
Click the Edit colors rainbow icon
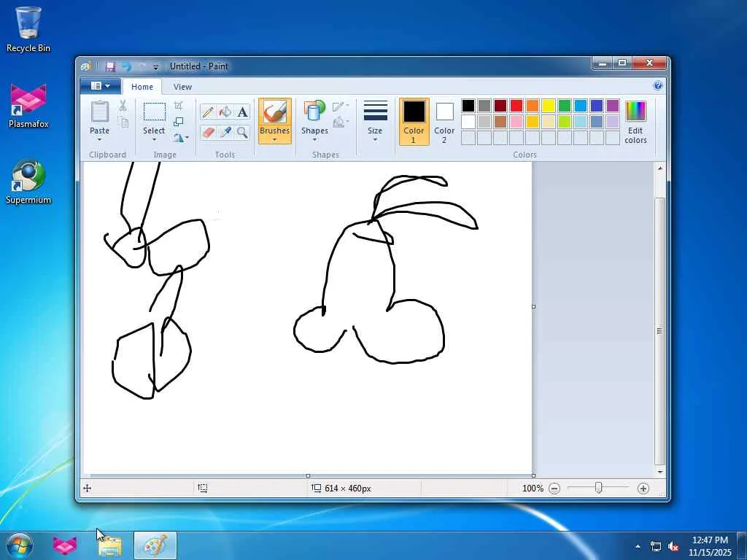pyautogui.click(x=635, y=111)
